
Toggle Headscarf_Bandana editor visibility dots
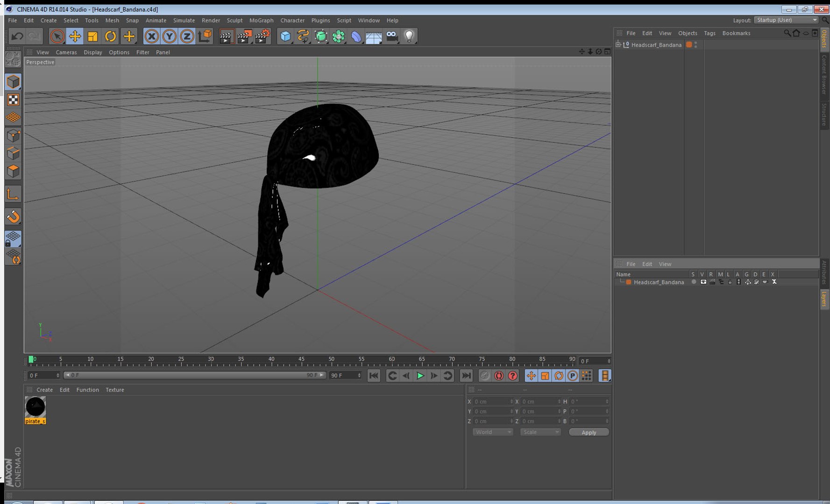[x=696, y=45]
